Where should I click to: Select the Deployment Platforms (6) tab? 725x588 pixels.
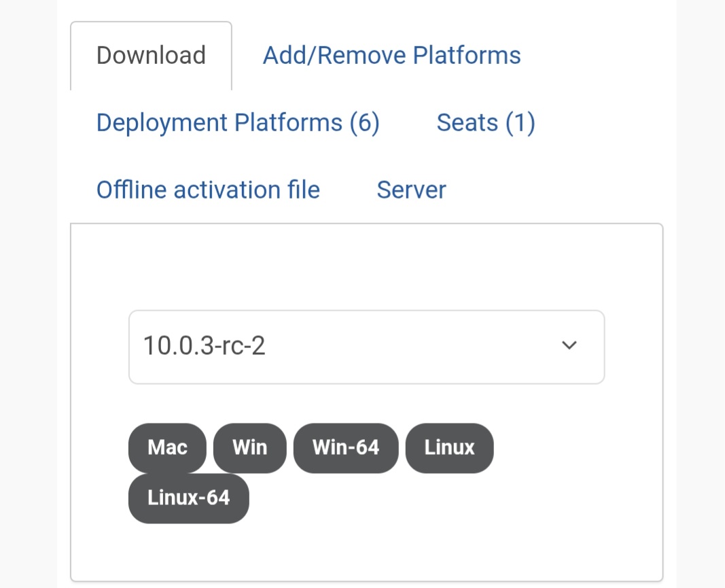coord(238,122)
